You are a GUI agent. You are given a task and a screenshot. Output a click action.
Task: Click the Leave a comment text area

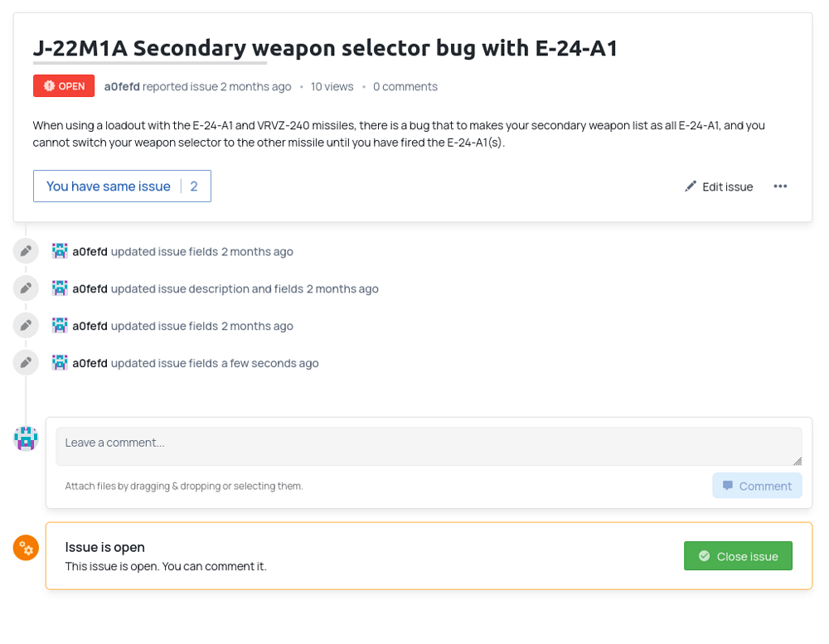pyautogui.click(x=429, y=446)
